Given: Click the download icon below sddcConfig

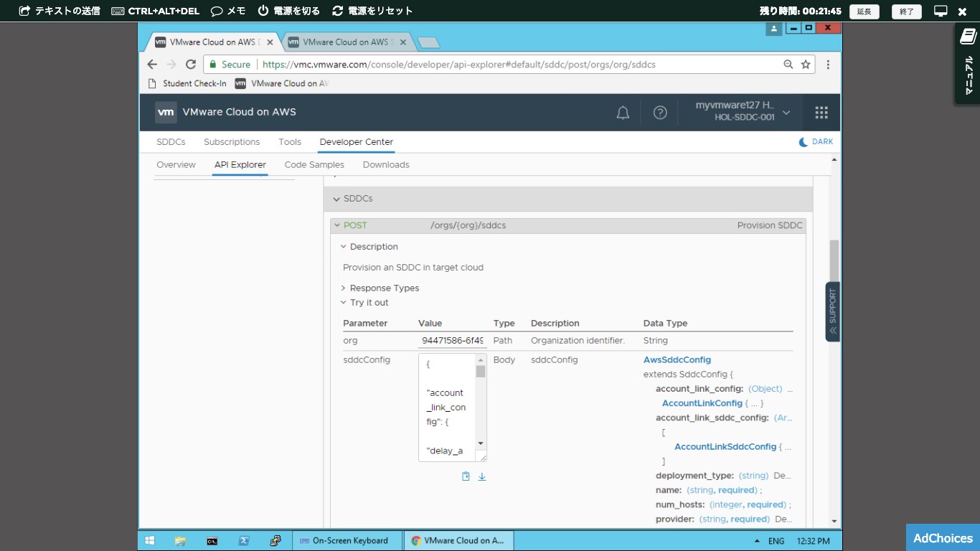Looking at the screenshot, I should click(482, 476).
